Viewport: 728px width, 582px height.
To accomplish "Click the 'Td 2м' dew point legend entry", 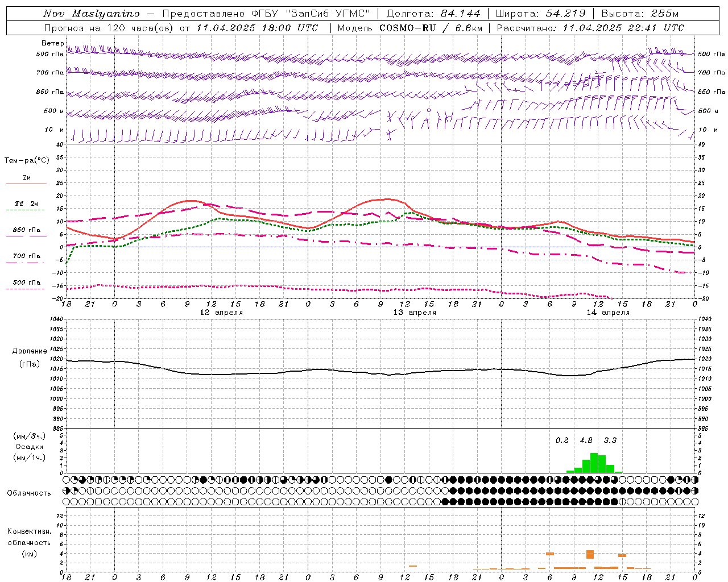I will coord(27,203).
